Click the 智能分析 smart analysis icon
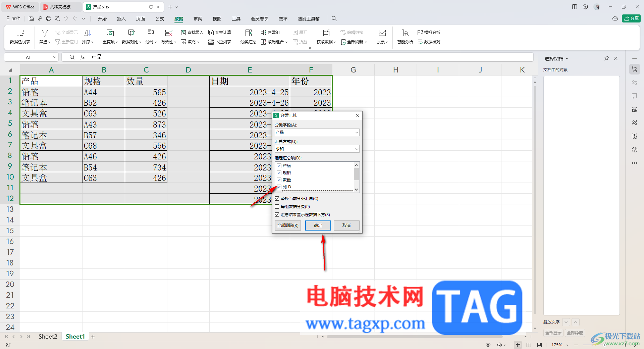The image size is (644, 349). (405, 37)
